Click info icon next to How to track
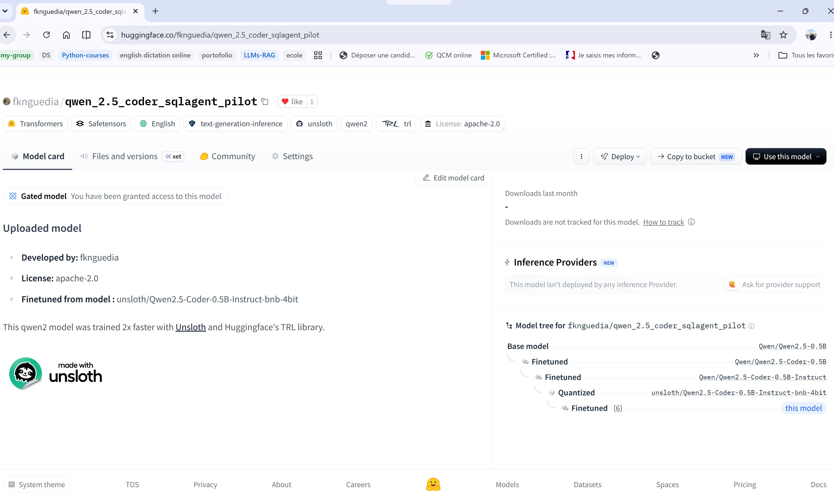The height and width of the screenshot is (504, 834). [x=692, y=222]
